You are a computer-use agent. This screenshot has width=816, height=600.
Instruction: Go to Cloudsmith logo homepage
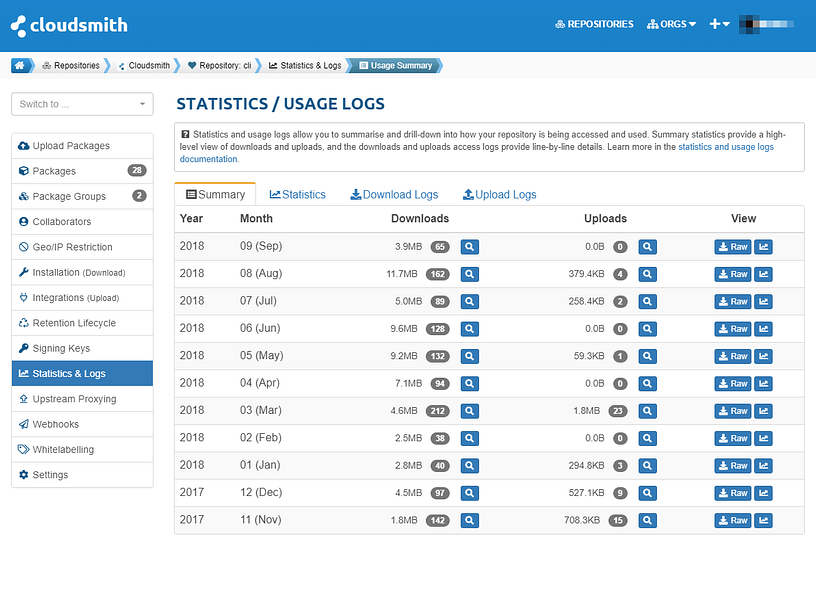pyautogui.click(x=69, y=25)
